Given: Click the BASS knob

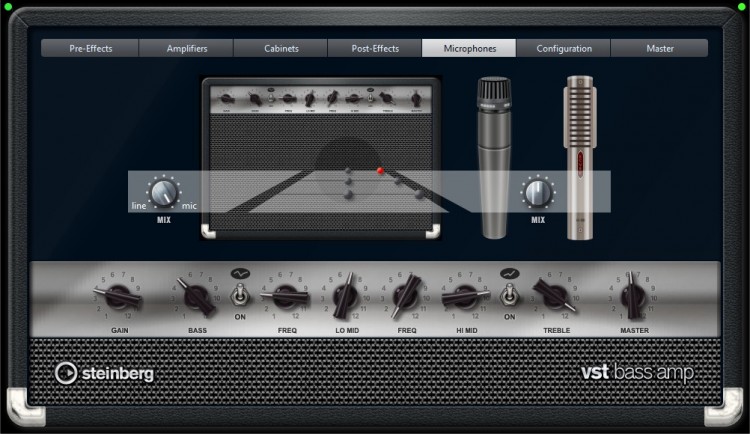Looking at the screenshot, I should [196, 297].
